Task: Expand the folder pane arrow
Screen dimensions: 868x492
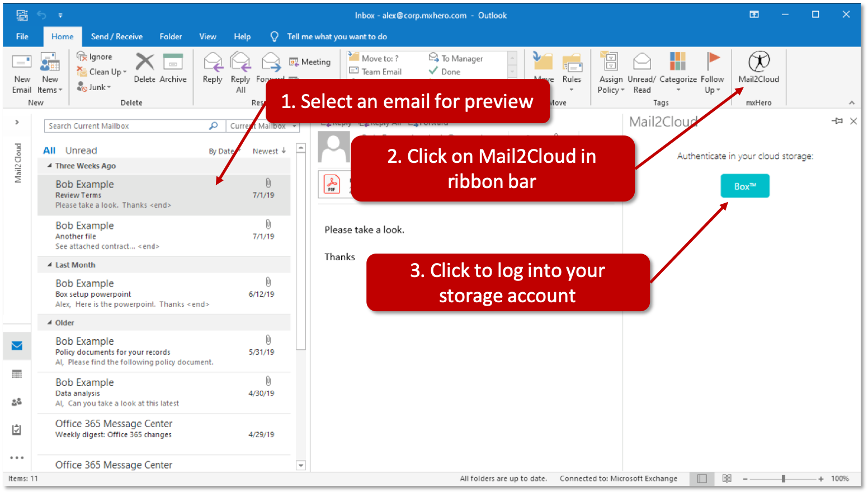Action: (17, 122)
